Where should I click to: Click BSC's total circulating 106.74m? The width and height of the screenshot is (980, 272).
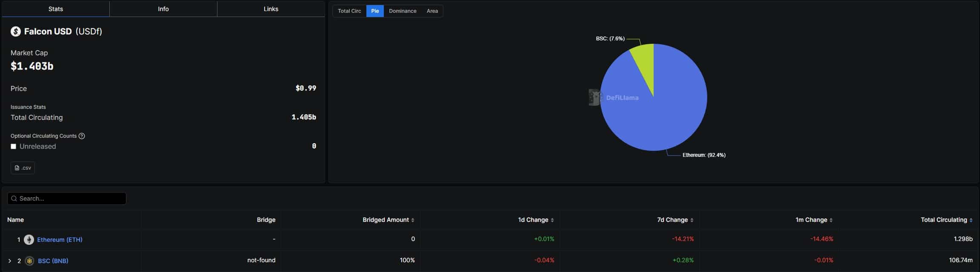coord(961,260)
